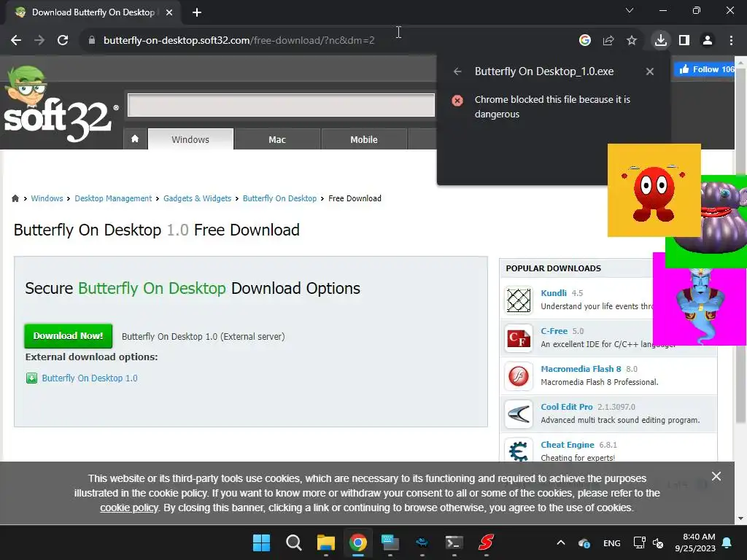Click the soft32 logo

point(60,105)
